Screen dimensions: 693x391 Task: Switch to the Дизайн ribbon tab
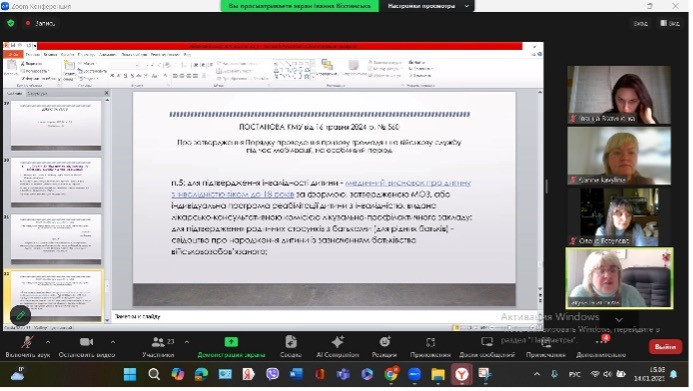tap(67, 54)
